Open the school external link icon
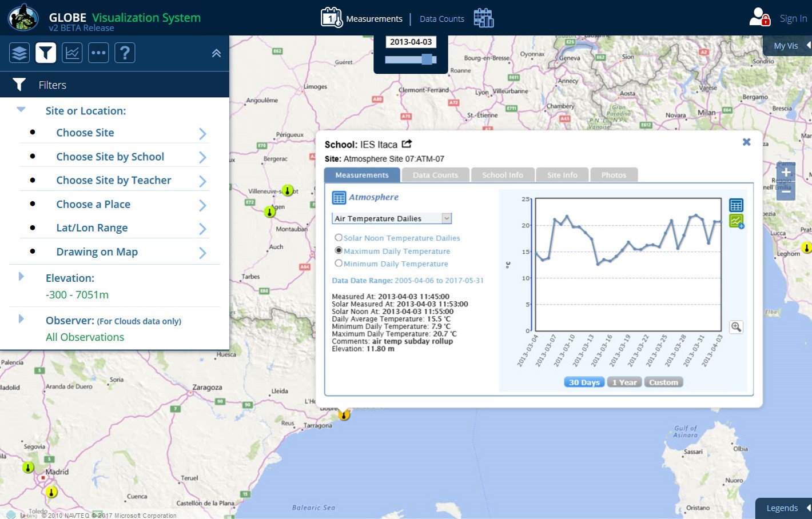Screen dimensions: 812x519 (x=407, y=144)
